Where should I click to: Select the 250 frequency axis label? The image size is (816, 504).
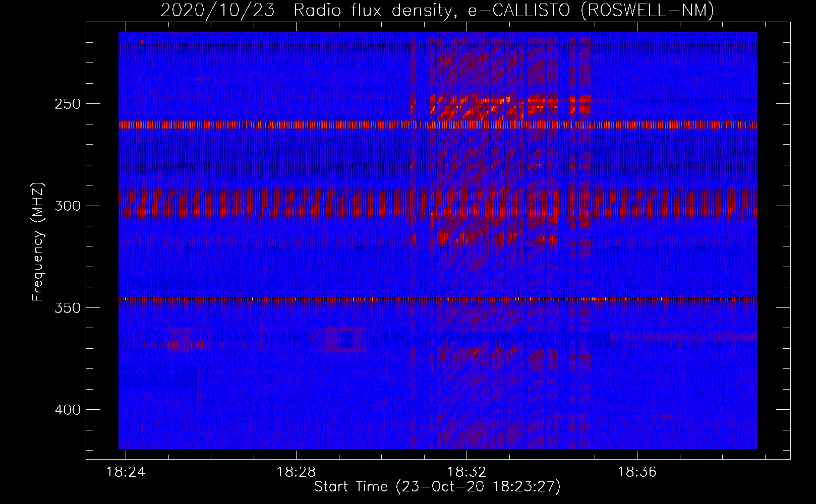pos(67,104)
